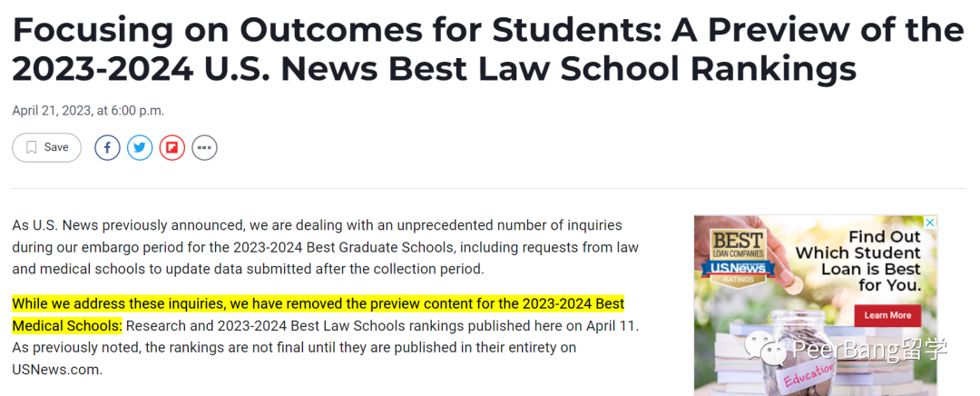The image size is (980, 396).
Task: Save this article
Action: tap(47, 148)
